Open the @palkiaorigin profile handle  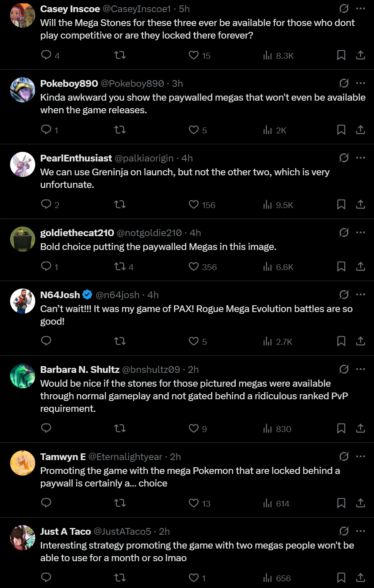[144, 158]
